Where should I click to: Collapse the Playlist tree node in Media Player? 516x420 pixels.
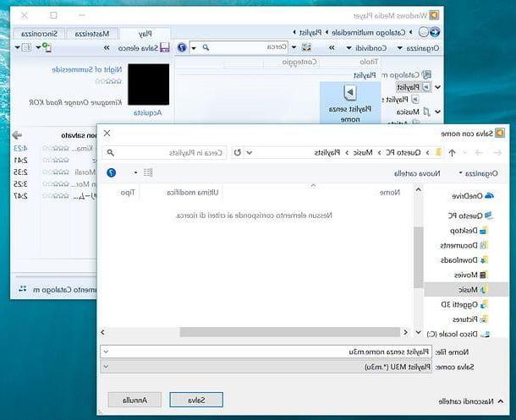(x=437, y=87)
